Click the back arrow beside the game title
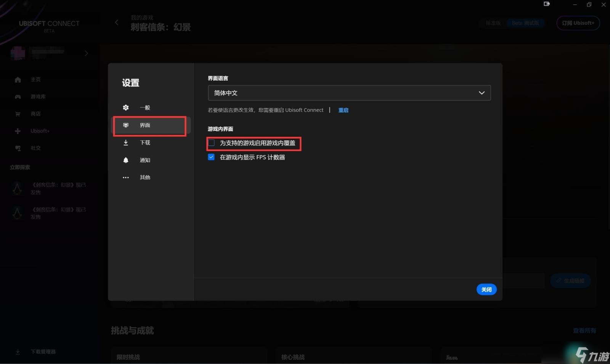 117,22
